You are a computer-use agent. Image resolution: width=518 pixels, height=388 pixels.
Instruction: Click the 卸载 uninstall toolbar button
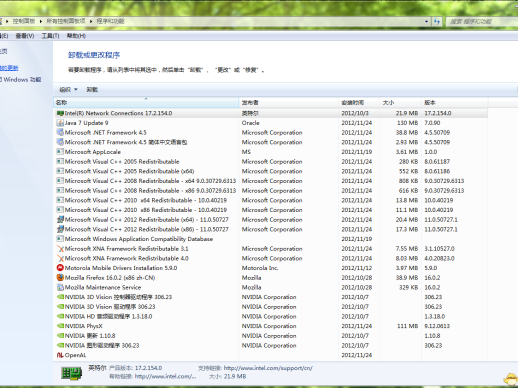pyautogui.click(x=92, y=90)
